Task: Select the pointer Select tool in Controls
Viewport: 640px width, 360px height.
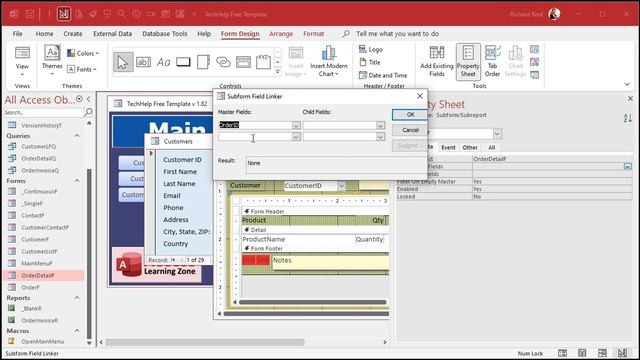Action: 122,62
